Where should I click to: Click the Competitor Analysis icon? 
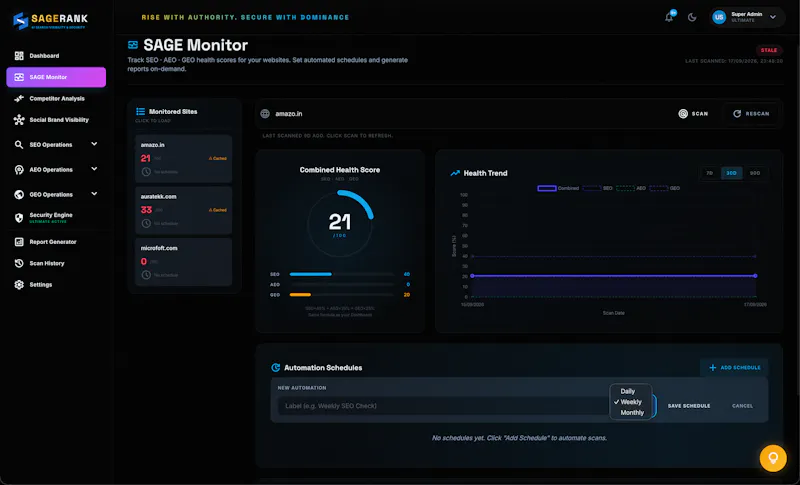click(x=19, y=98)
